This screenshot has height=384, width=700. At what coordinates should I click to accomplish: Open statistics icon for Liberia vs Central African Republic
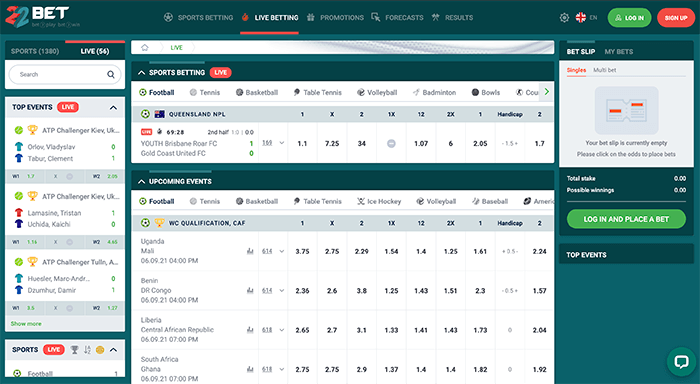pyautogui.click(x=250, y=330)
